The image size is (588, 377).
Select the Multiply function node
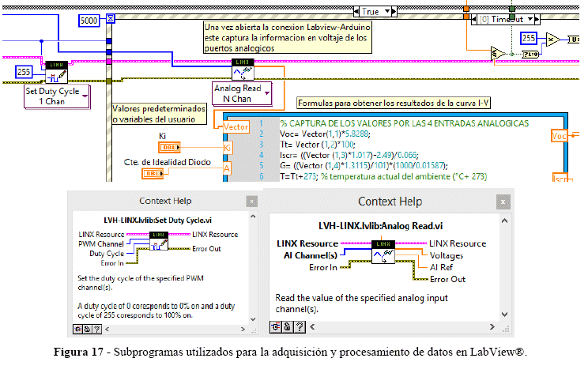[x=552, y=39]
